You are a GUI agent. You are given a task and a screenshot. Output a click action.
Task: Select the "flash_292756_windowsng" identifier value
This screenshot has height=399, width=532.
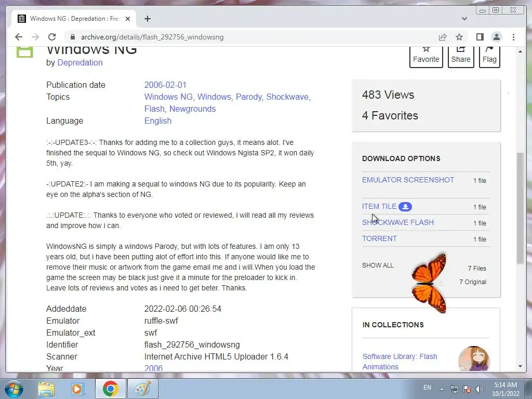(192, 345)
